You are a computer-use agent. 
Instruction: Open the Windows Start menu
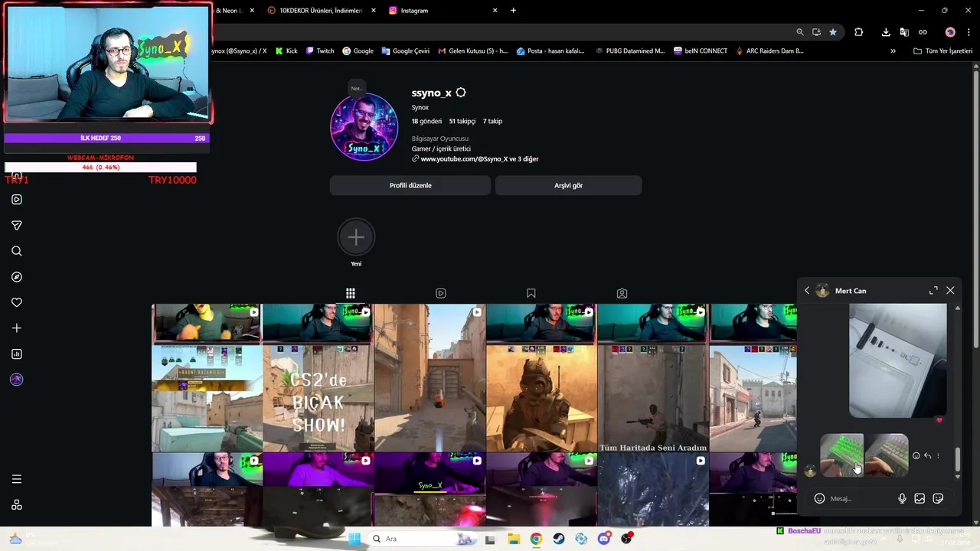pos(354,539)
